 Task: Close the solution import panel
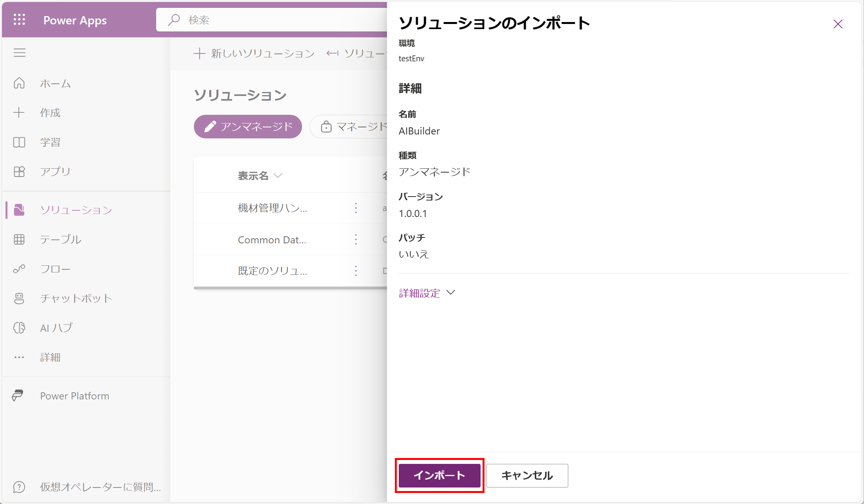(x=838, y=24)
